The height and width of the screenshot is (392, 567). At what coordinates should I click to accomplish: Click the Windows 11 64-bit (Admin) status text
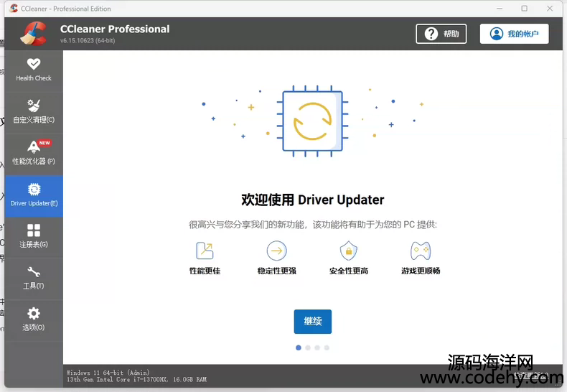(x=108, y=373)
